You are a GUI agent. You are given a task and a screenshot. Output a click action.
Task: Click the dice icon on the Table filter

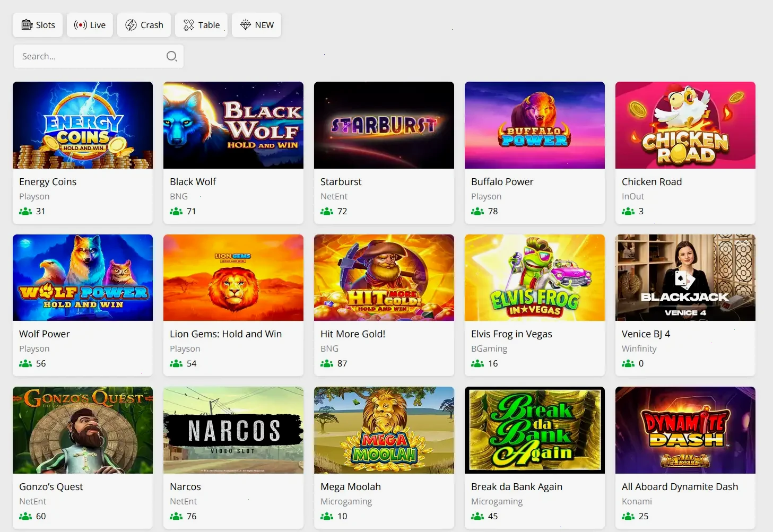click(x=188, y=24)
